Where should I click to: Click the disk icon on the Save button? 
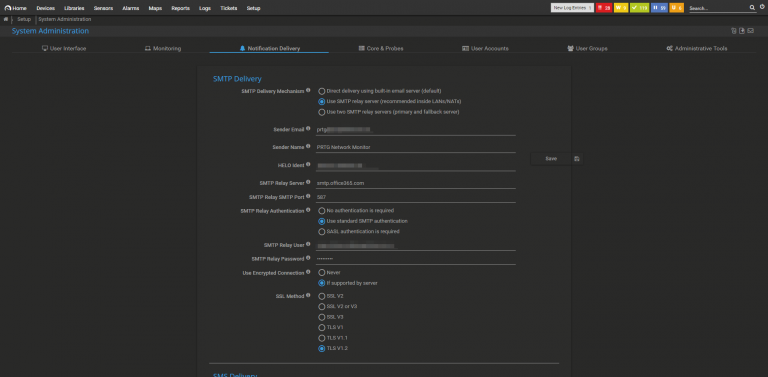point(576,159)
